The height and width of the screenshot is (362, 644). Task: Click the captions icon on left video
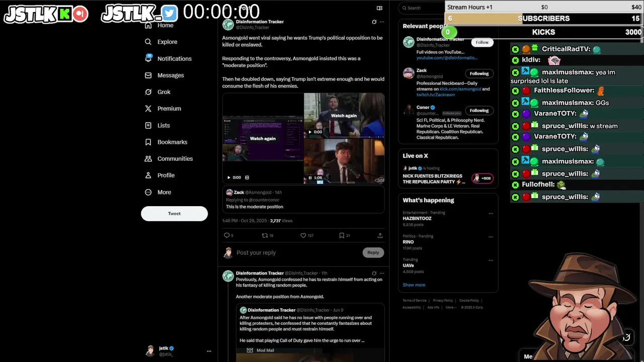pyautogui.click(x=247, y=177)
